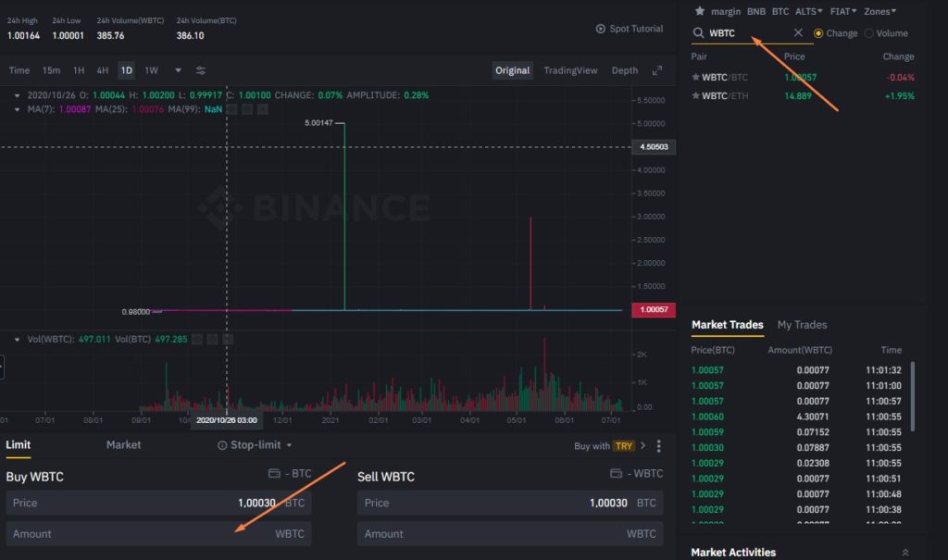This screenshot has width=948, height=560.
Task: Open the chart settings sliders icon
Action: tap(201, 70)
